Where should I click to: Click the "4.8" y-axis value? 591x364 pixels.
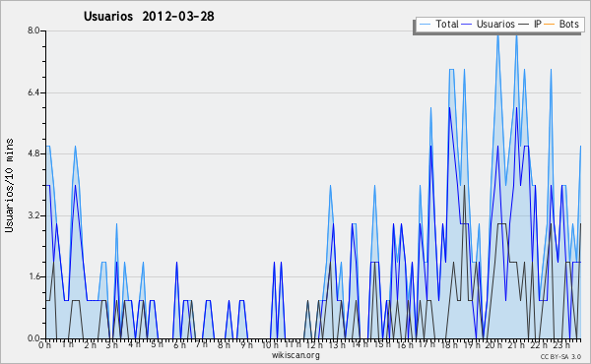pyautogui.click(x=33, y=153)
